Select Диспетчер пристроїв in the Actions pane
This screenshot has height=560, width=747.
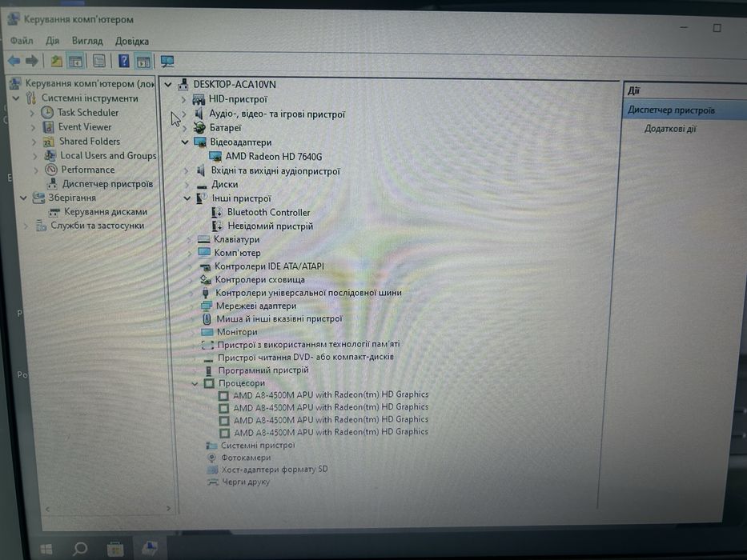click(x=671, y=110)
